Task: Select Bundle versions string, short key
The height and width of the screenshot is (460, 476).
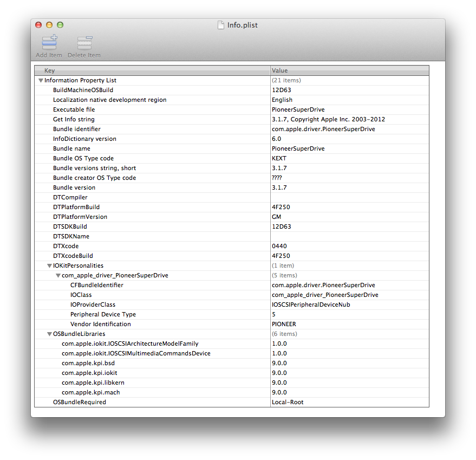Action: pos(94,168)
